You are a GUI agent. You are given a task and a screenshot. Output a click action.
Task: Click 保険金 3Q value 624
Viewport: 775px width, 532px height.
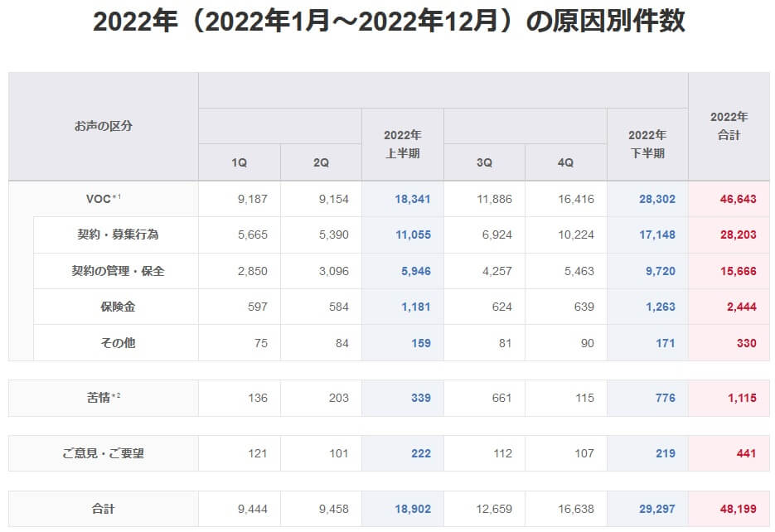point(501,307)
